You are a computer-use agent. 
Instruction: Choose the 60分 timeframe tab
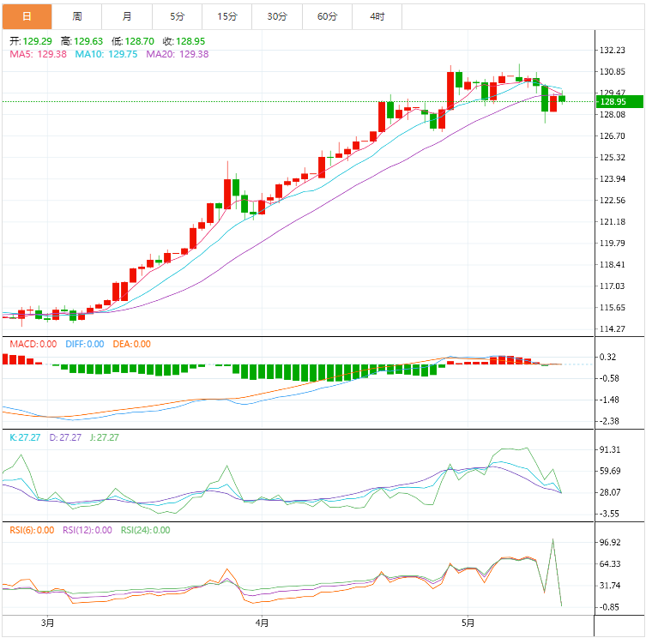(327, 16)
